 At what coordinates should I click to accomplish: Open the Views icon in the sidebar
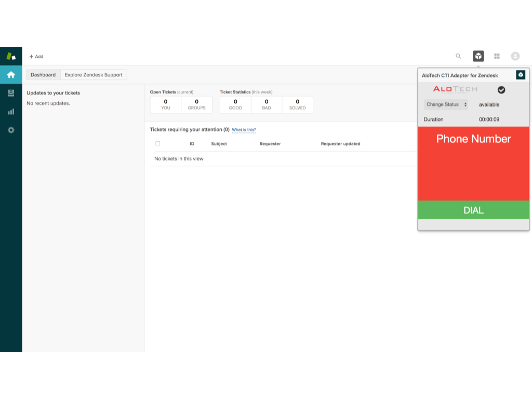point(11,93)
